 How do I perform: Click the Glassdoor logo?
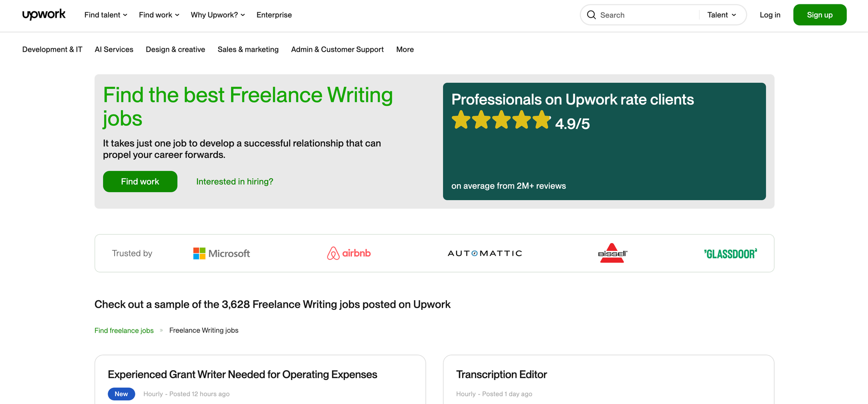point(730,253)
